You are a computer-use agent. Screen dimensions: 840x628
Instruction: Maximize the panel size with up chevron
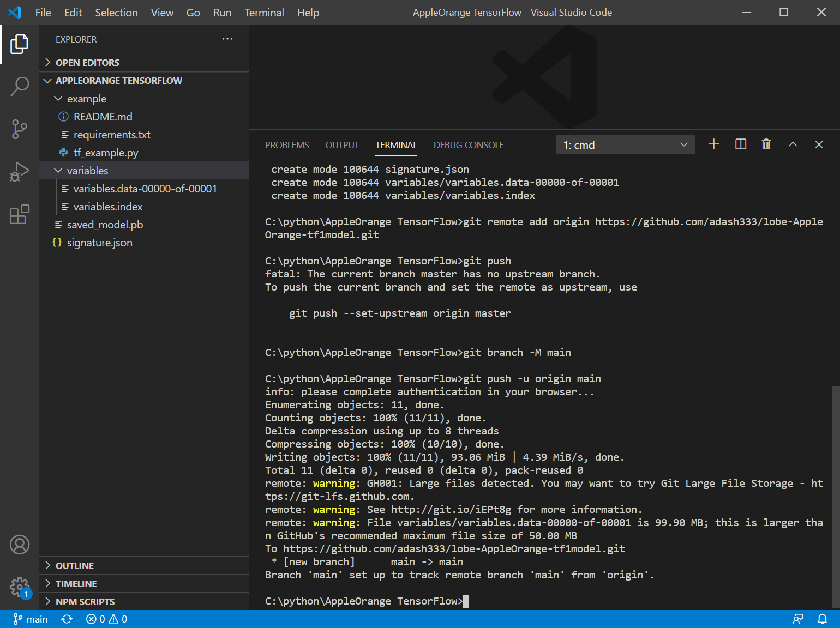click(793, 144)
